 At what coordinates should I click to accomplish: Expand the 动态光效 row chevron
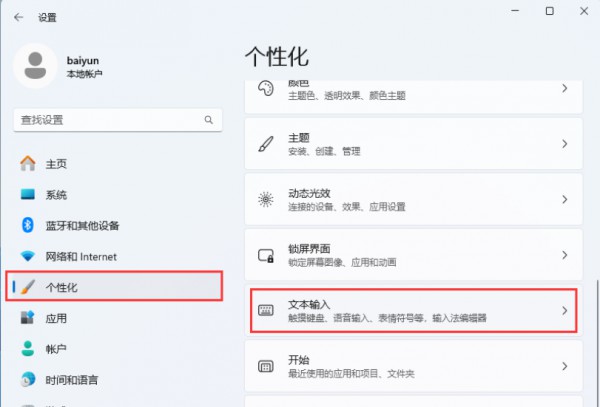(x=565, y=199)
